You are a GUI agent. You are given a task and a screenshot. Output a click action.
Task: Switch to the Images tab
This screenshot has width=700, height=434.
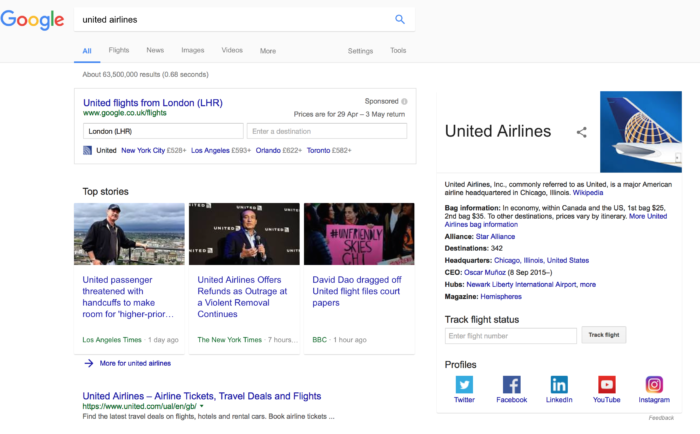click(x=193, y=50)
